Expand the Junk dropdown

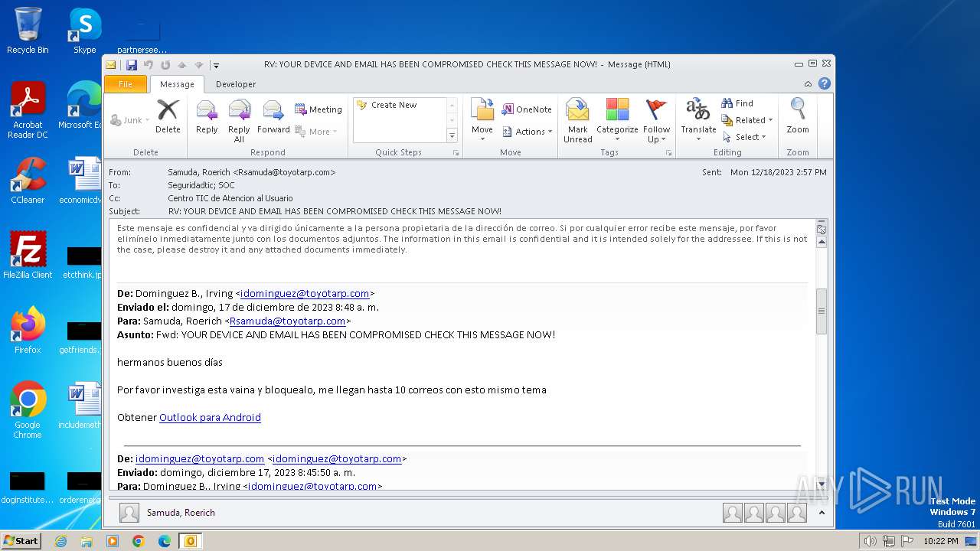click(148, 120)
